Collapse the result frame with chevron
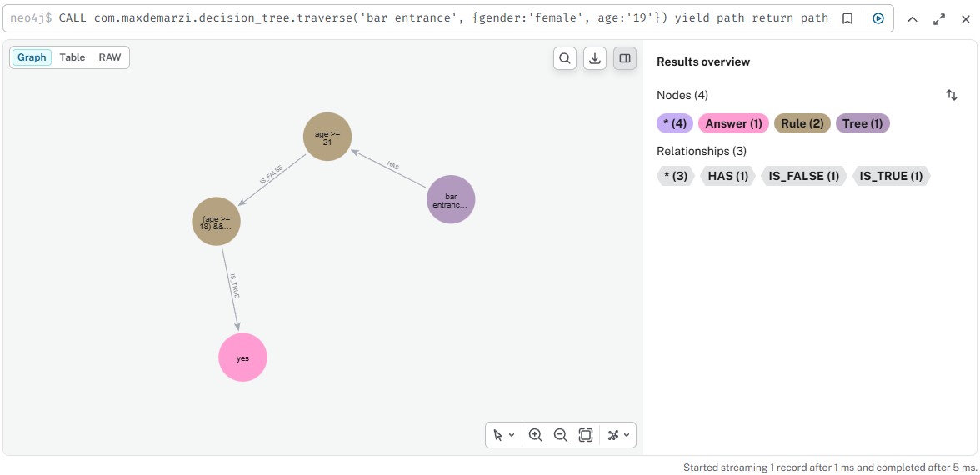 point(912,18)
